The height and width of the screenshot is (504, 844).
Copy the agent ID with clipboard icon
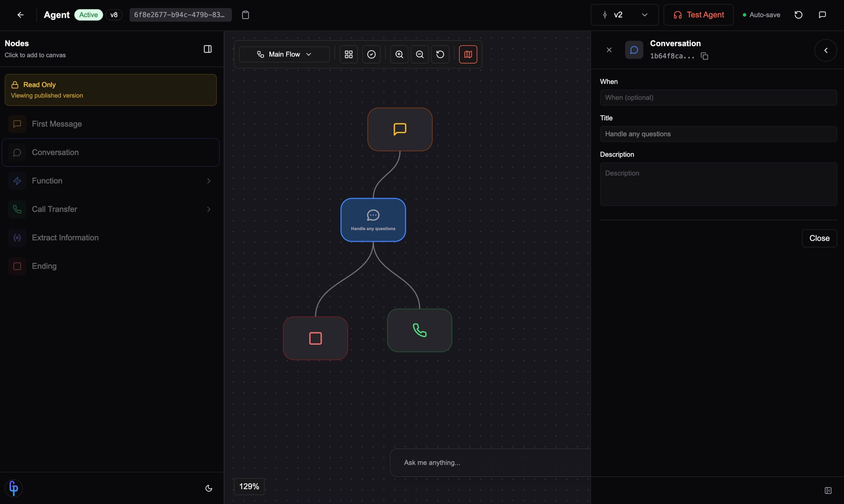[245, 15]
